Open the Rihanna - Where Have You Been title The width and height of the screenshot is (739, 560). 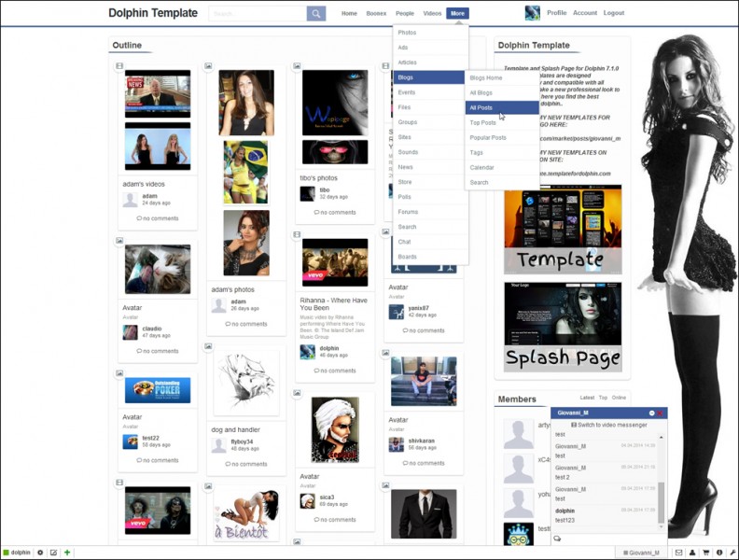tap(334, 304)
